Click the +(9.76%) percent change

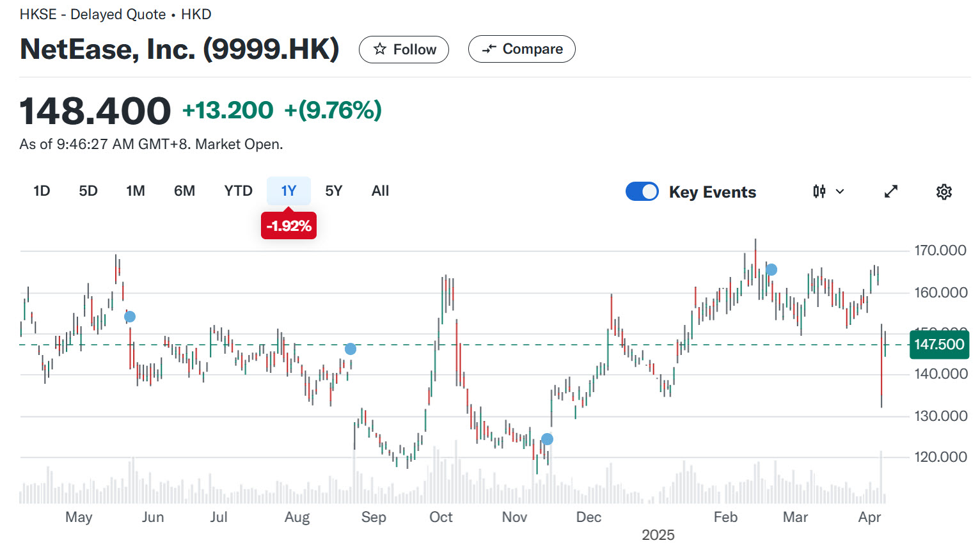point(333,110)
